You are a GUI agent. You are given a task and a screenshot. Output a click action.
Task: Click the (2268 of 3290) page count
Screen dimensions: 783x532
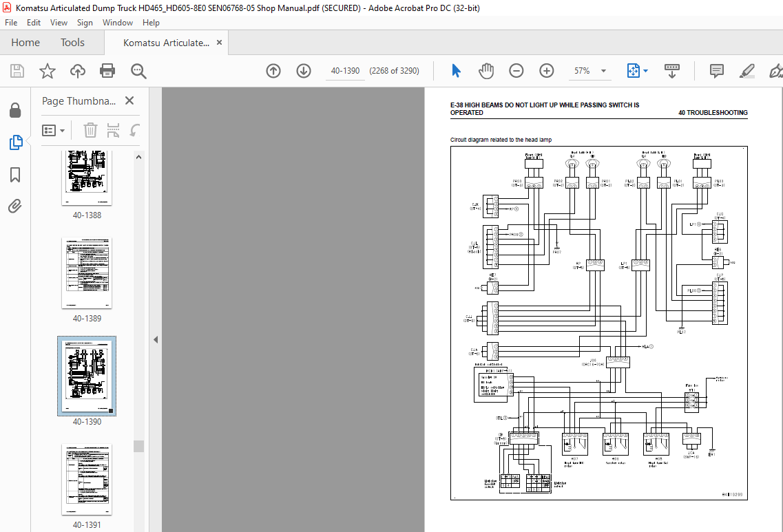tap(394, 71)
